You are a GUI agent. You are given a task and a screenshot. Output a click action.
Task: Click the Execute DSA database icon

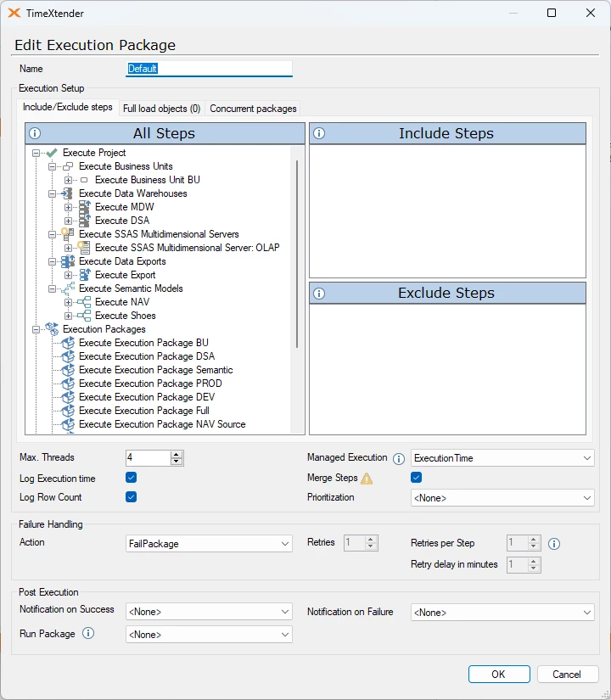pyautogui.click(x=84, y=221)
